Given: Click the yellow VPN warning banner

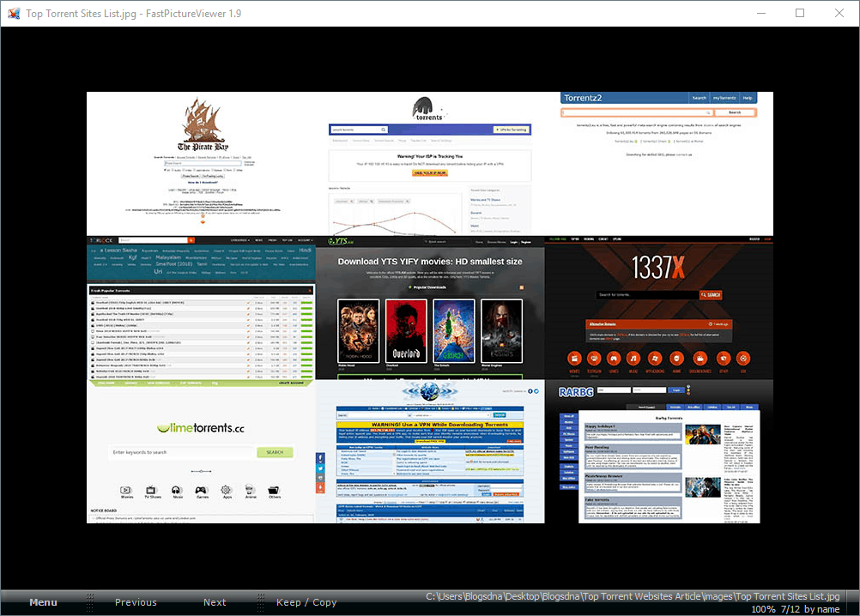Looking at the screenshot, I should point(430,425).
